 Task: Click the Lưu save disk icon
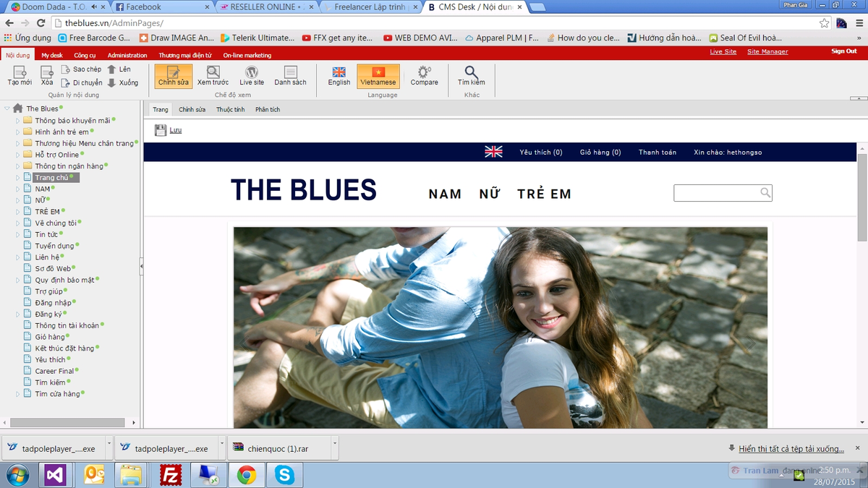click(x=160, y=130)
